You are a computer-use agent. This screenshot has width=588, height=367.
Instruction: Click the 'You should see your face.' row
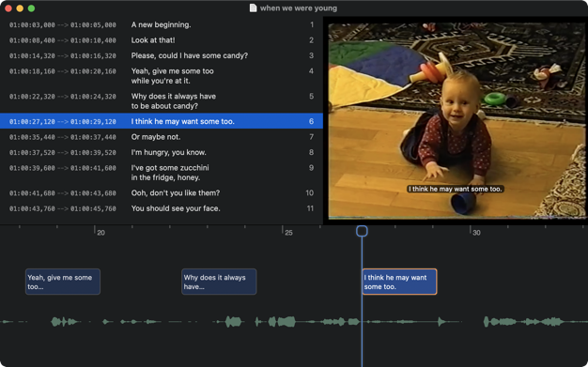(x=162, y=208)
